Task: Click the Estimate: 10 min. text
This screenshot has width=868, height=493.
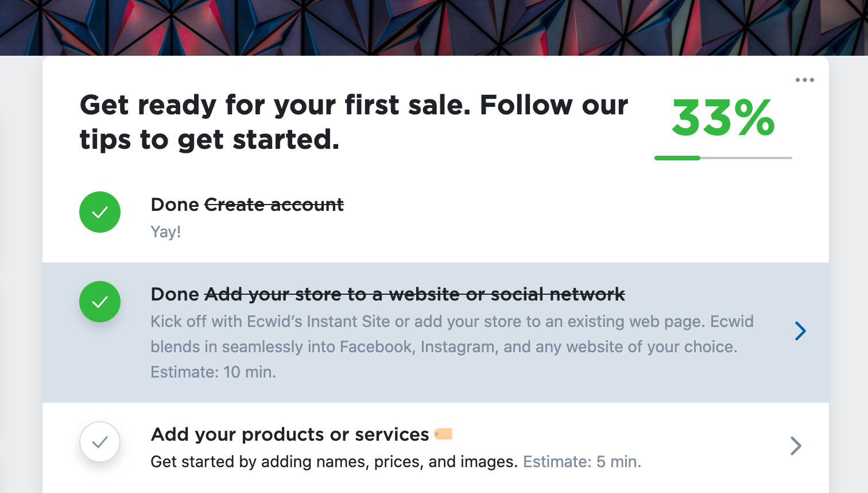Action: tap(213, 372)
